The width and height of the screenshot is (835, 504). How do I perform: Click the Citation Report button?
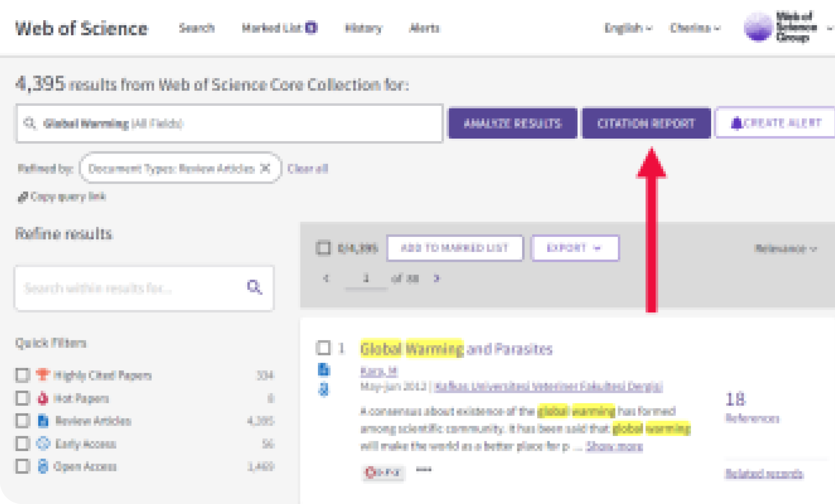coord(646,123)
